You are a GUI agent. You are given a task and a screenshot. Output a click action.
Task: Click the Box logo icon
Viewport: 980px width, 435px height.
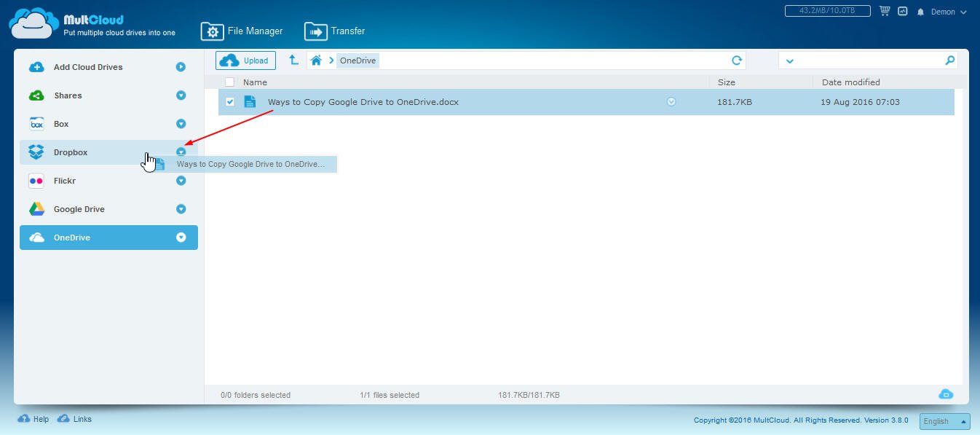pyautogui.click(x=36, y=124)
